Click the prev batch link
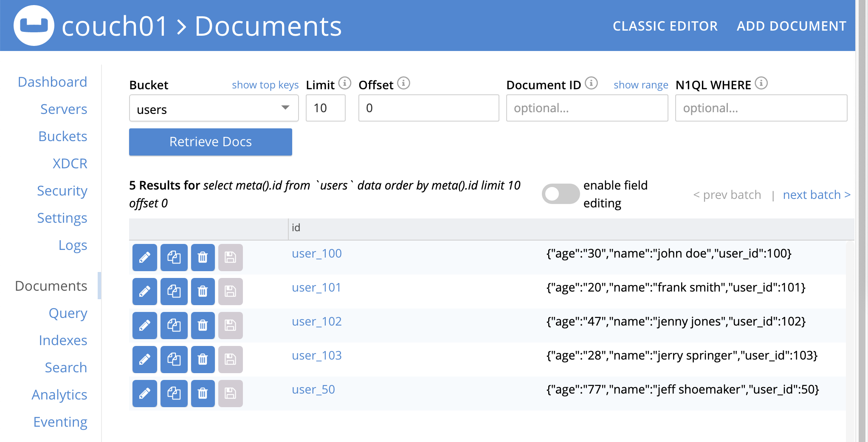 727,195
